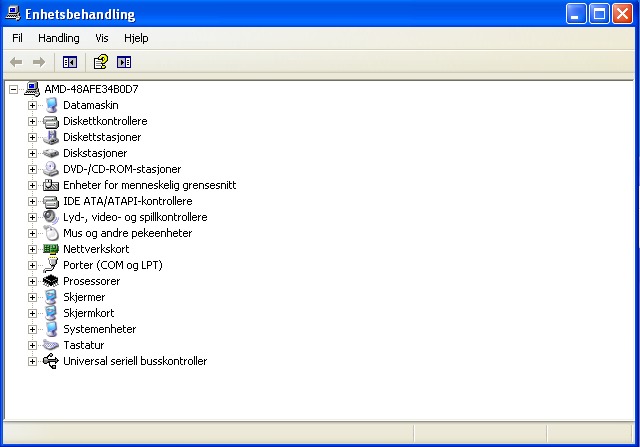640x447 pixels.
Task: Click the Enhetsbehandling title bar icon
Action: pos(13,13)
